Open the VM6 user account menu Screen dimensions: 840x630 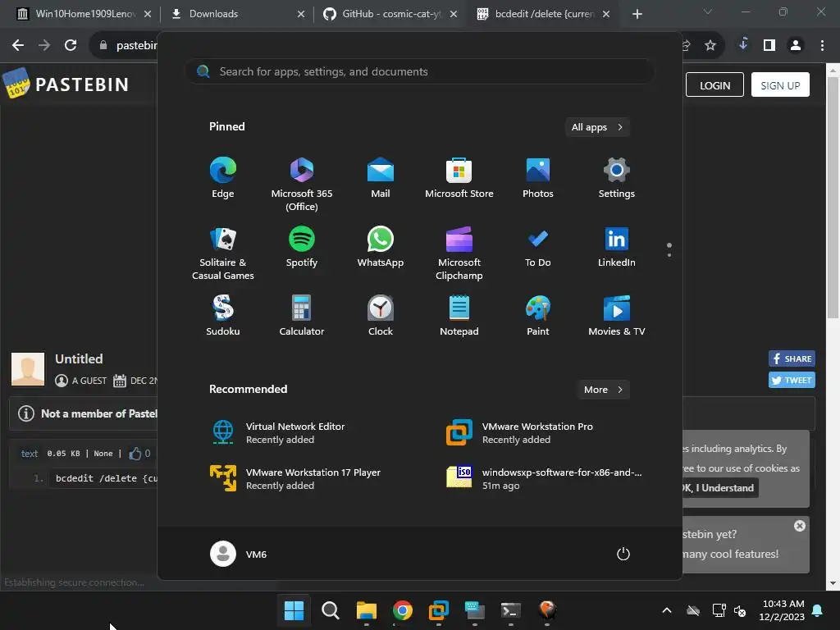(239, 554)
